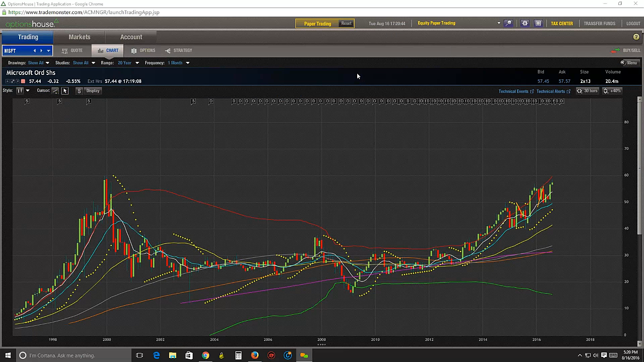The height and width of the screenshot is (362, 644).
Task: Click the Buy/Sell button
Action: pyautogui.click(x=626, y=50)
